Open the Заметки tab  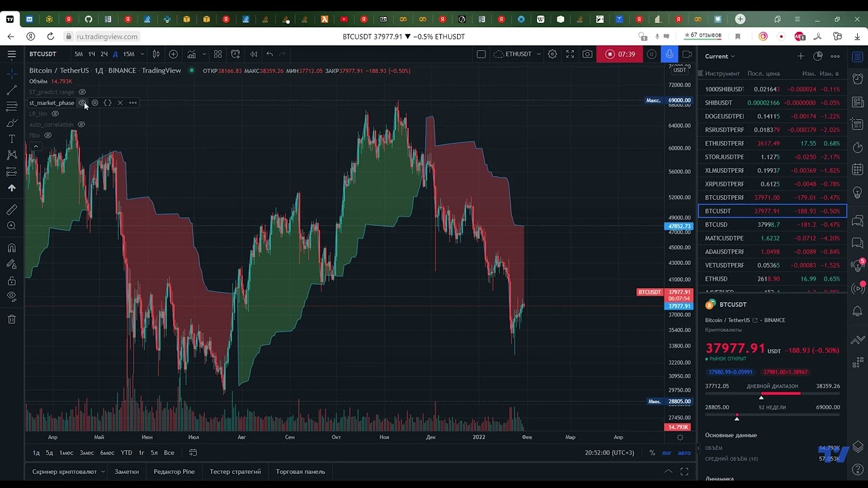coord(127,472)
